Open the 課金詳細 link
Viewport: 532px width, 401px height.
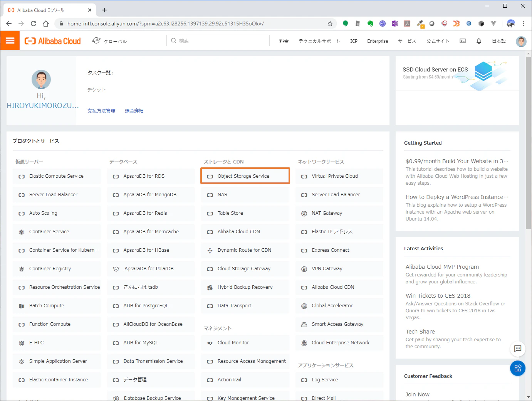pyautogui.click(x=134, y=111)
